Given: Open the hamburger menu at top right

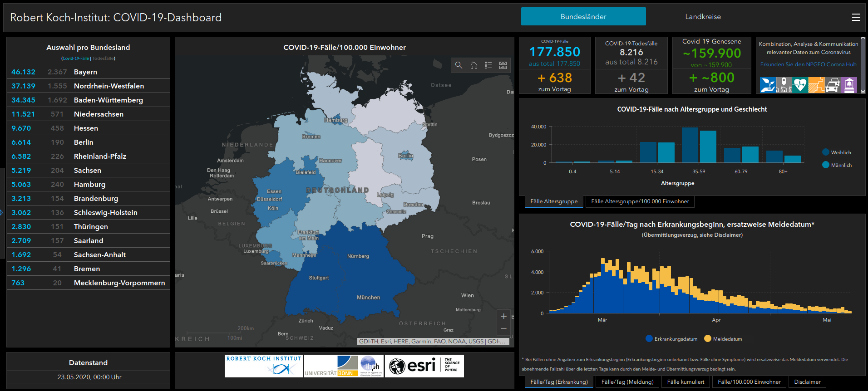Looking at the screenshot, I should (x=856, y=17).
